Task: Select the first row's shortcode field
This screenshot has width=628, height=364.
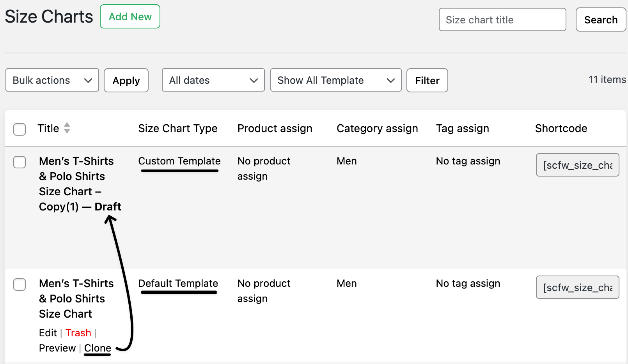Action: [x=577, y=165]
